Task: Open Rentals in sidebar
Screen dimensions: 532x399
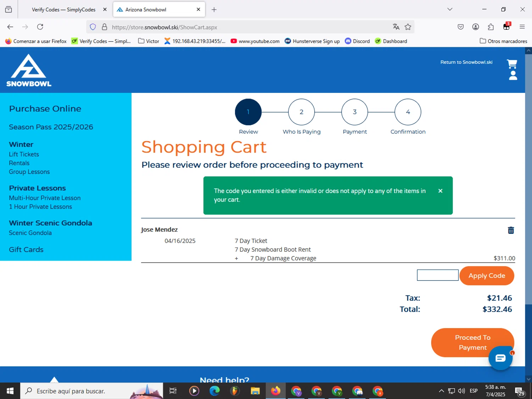Action: 19,163
